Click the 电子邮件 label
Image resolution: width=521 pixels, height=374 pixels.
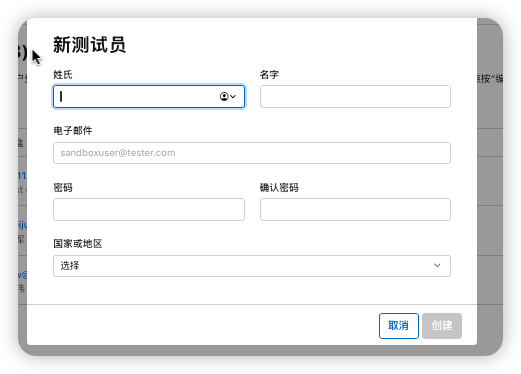click(x=73, y=131)
